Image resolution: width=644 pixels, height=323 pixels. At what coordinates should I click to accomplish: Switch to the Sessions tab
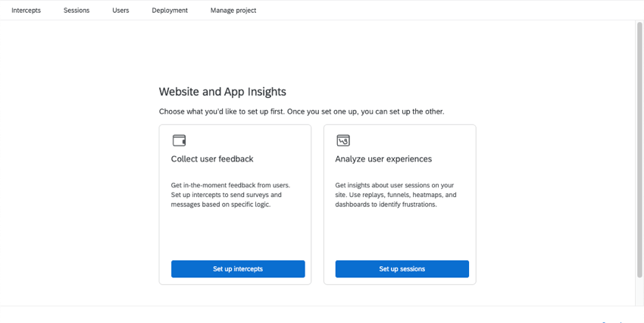coord(77,11)
